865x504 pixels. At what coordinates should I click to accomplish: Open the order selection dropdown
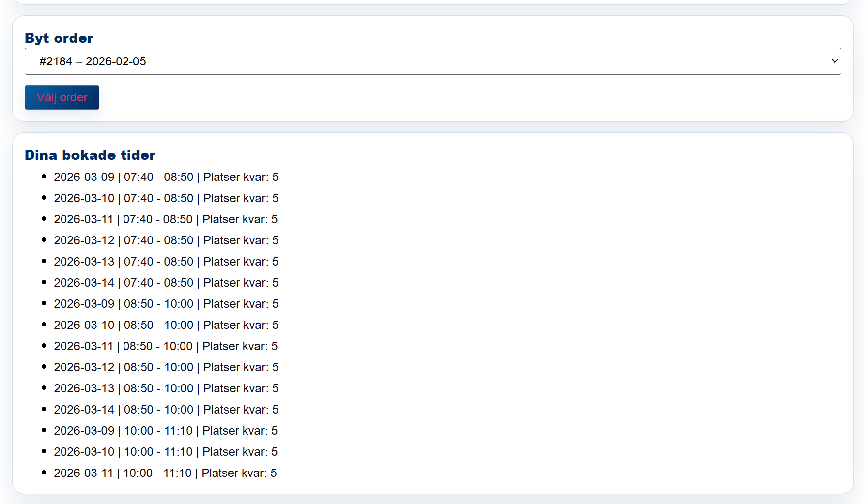pyautogui.click(x=432, y=61)
